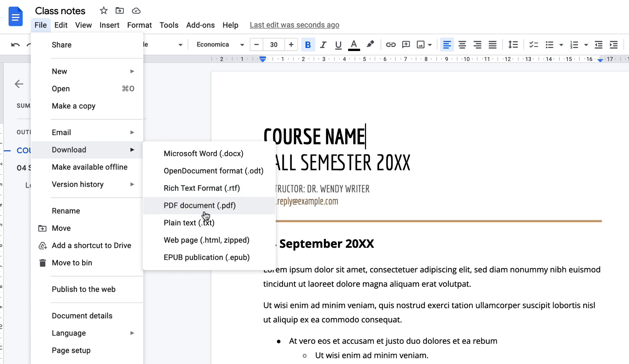This screenshot has width=629, height=364.
Task: Check the cloud save status icon
Action: tap(136, 11)
